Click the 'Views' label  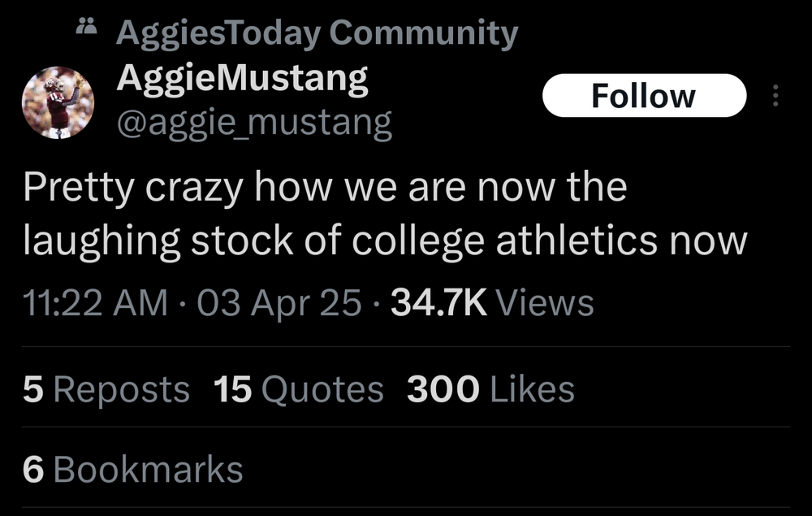(x=544, y=303)
